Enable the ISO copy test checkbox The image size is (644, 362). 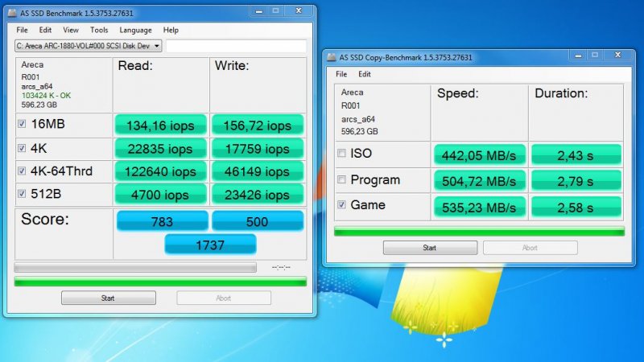click(x=341, y=153)
